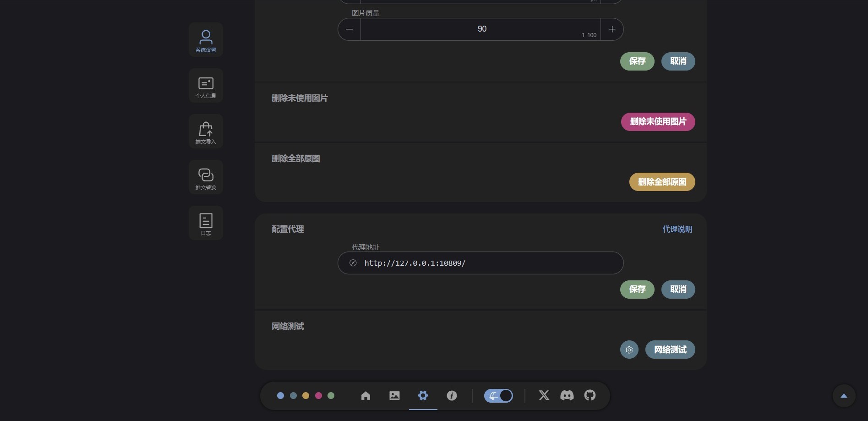Open 系统设置 in the sidebar
Image resolution: width=868 pixels, height=421 pixels.
pyautogui.click(x=206, y=40)
